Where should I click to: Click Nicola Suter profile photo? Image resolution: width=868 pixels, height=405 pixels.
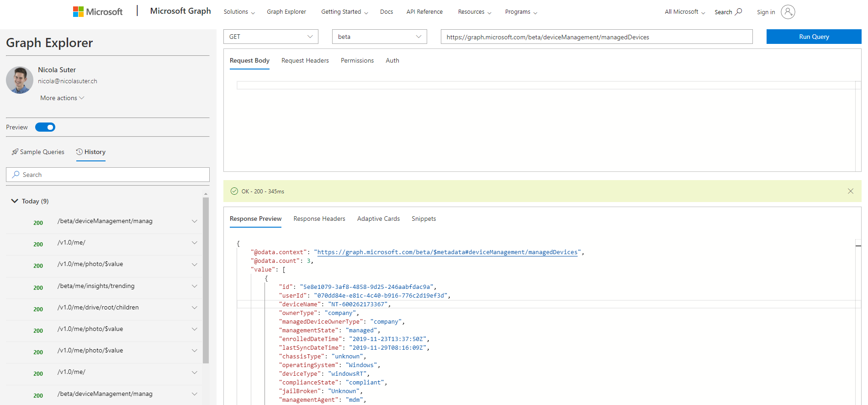tap(20, 80)
